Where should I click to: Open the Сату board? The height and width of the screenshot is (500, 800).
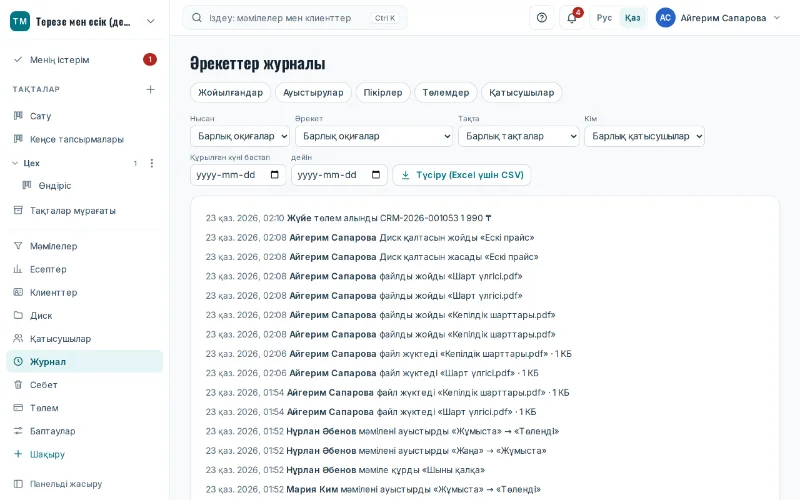85,116
